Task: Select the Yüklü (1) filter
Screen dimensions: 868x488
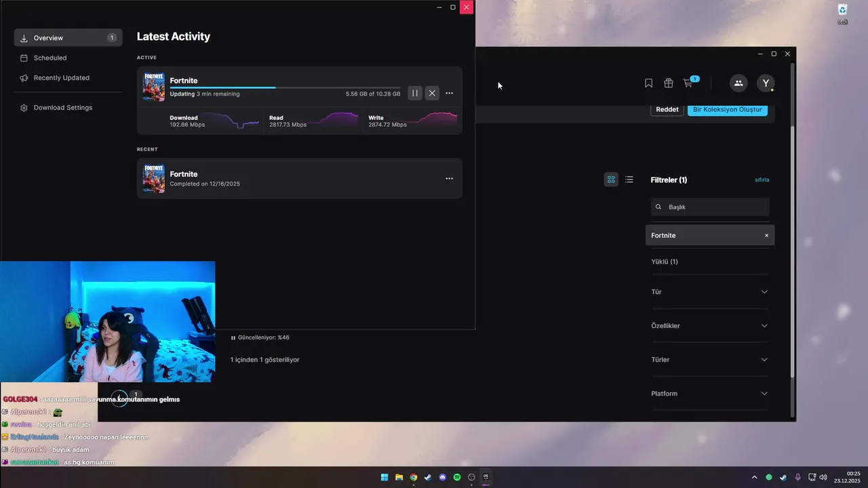Action: tap(665, 262)
